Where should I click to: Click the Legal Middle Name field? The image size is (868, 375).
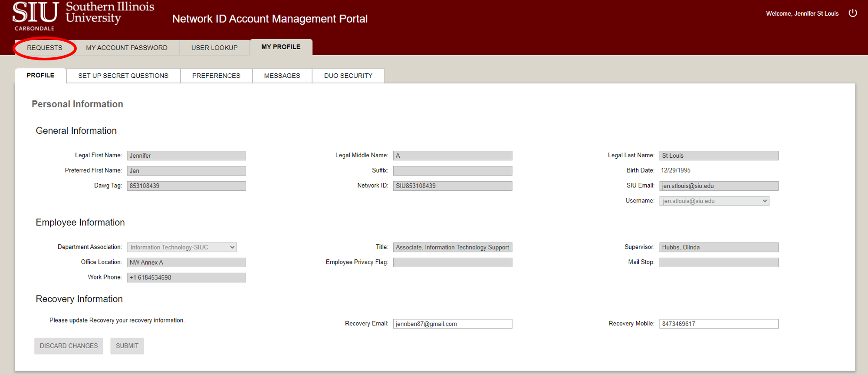pos(453,156)
